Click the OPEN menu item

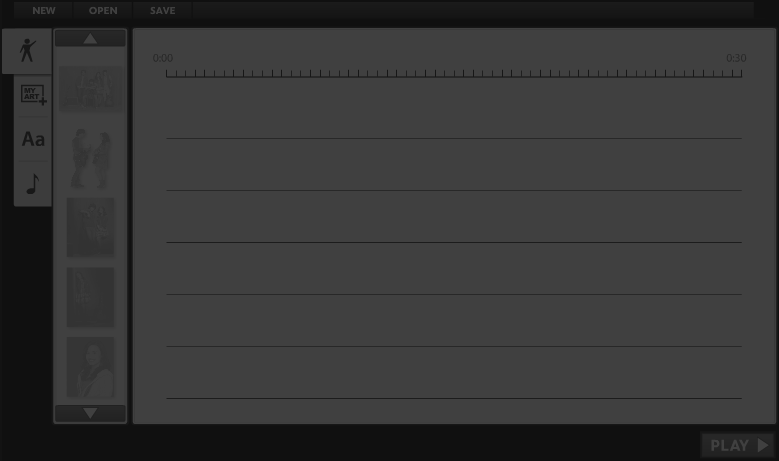coord(103,10)
